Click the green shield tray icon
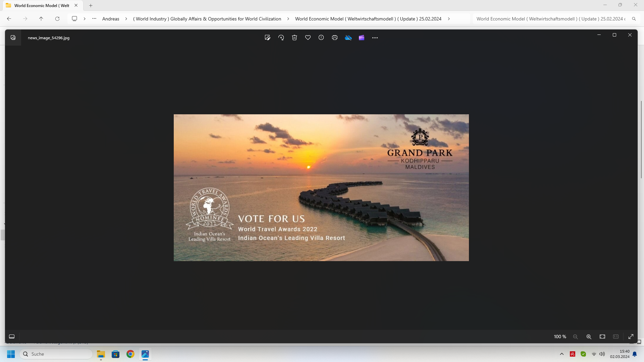This screenshot has width=644, height=362. pyautogui.click(x=583, y=354)
